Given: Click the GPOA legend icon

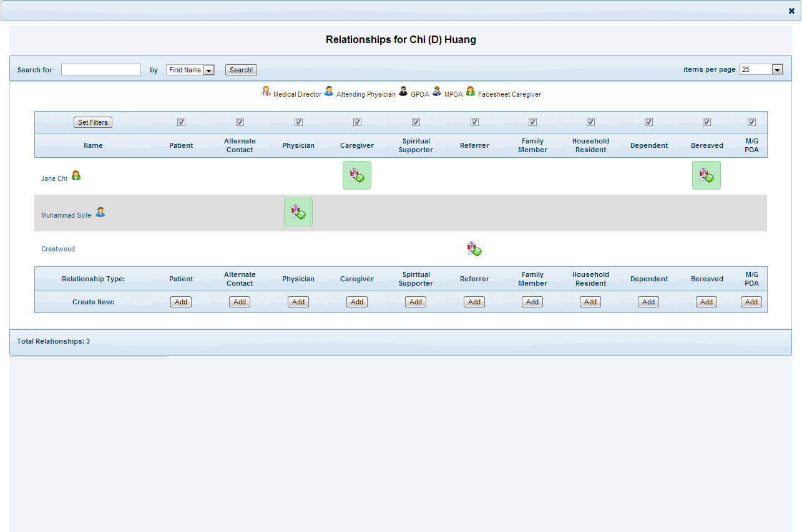Looking at the screenshot, I should (403, 92).
